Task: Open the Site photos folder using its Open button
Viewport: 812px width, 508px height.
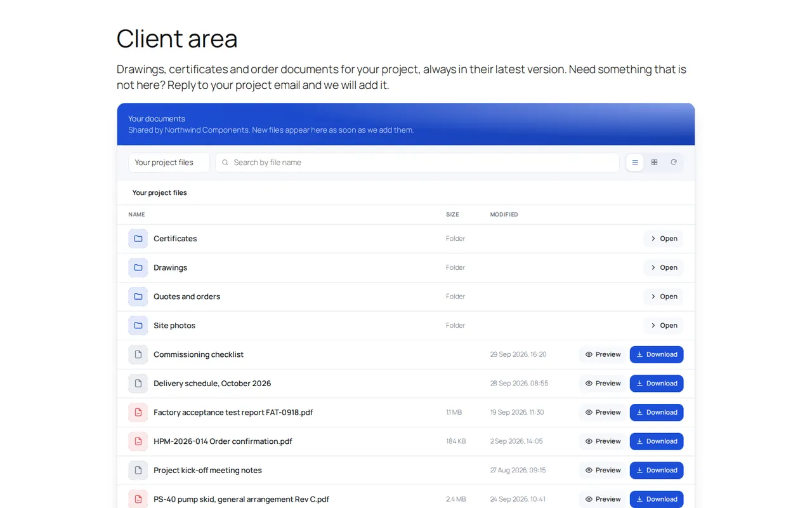Action: tap(664, 326)
